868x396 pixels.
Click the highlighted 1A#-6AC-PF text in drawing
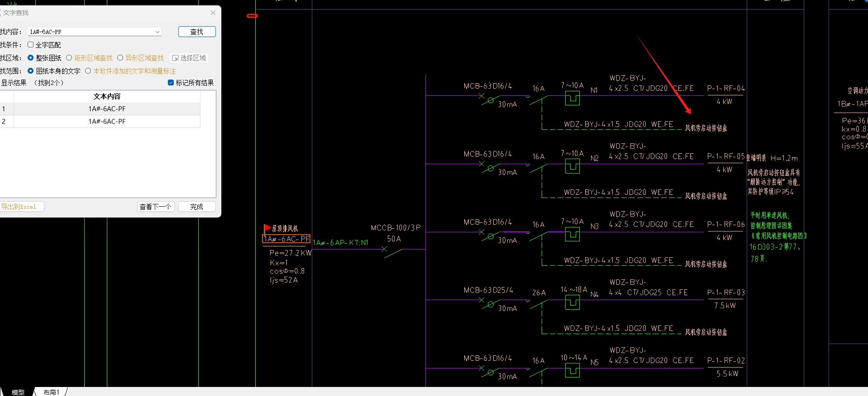tap(286, 239)
